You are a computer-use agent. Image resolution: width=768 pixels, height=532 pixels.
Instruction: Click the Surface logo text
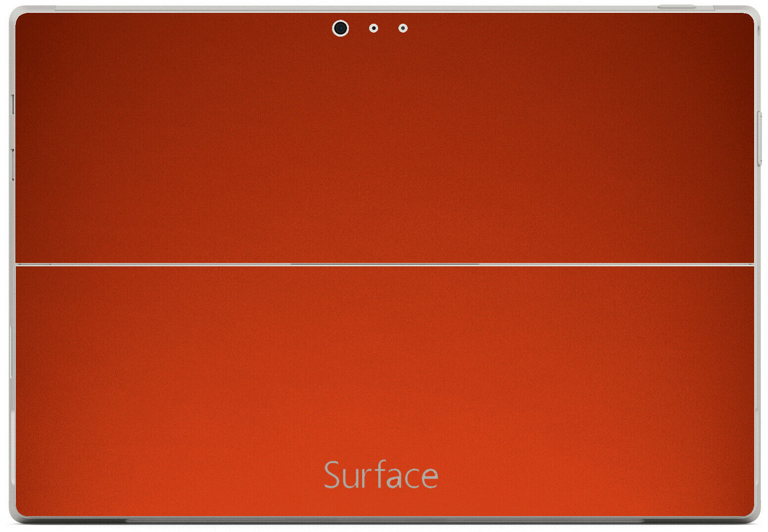coord(381,475)
